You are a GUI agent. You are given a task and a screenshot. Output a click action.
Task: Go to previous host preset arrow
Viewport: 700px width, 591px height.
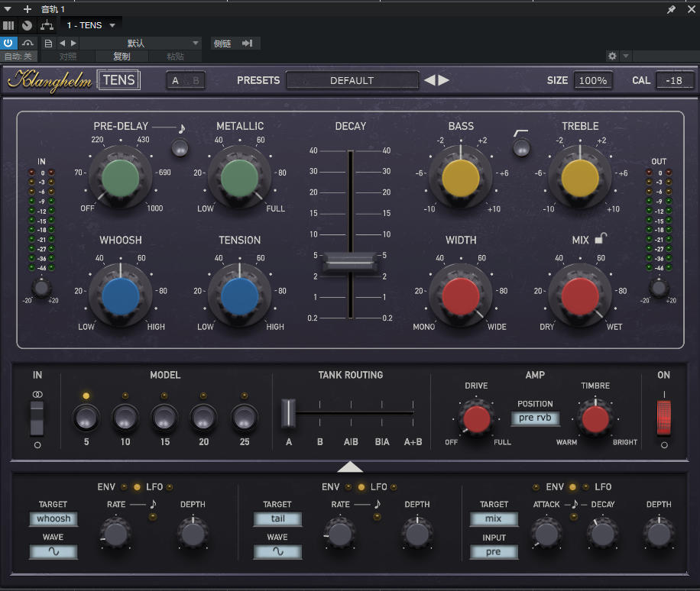tap(62, 44)
